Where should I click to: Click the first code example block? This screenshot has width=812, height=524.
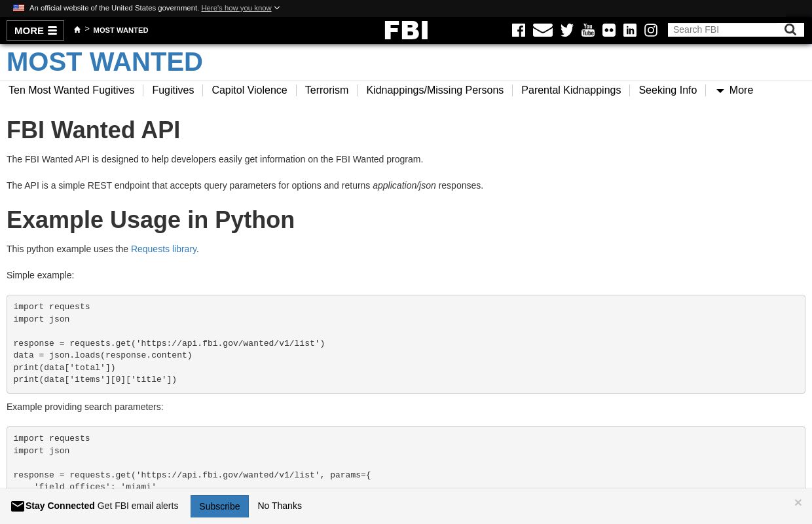(406, 344)
